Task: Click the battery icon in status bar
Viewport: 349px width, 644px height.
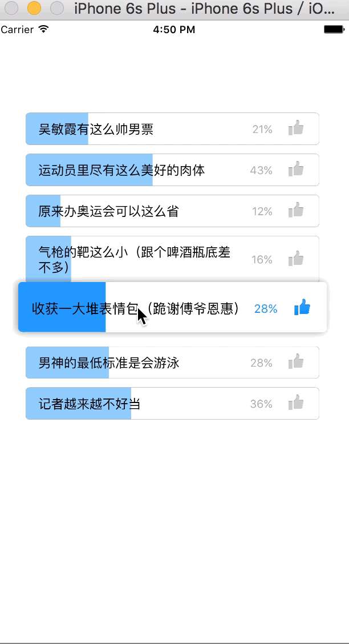Action: (x=332, y=29)
